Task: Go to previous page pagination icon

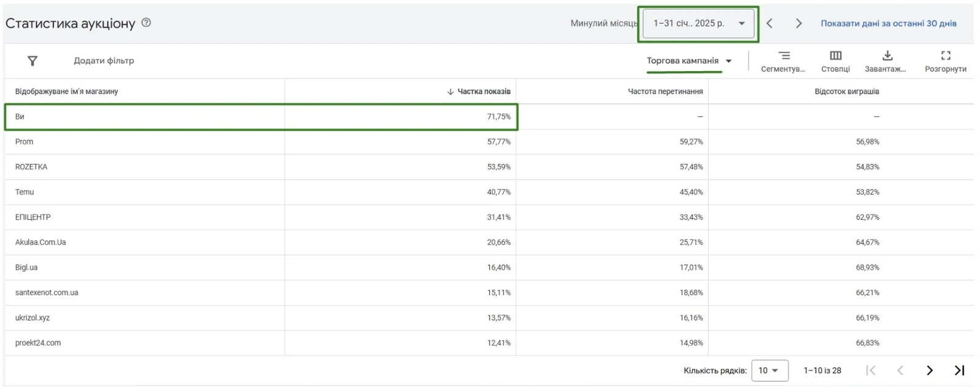Action: [900, 370]
